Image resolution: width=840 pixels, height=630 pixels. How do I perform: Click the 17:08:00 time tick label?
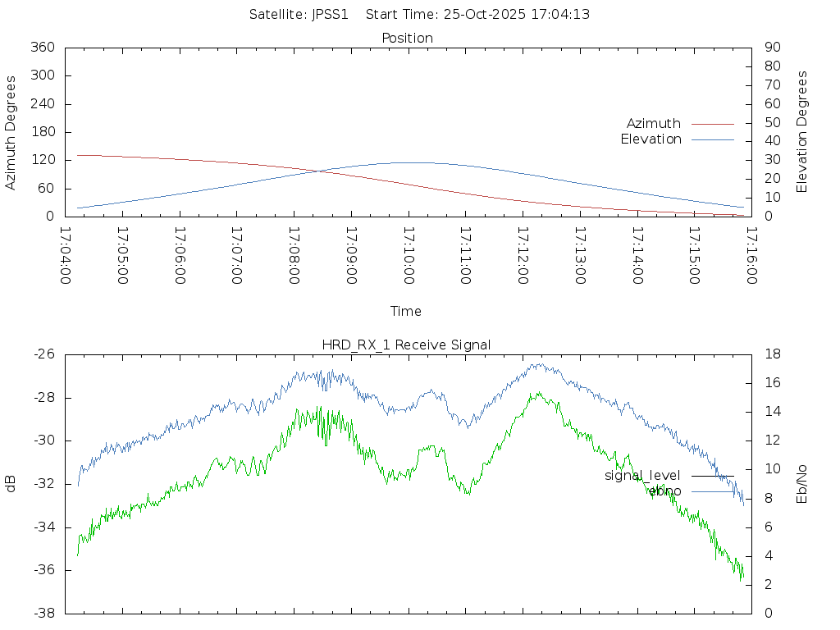tap(294, 255)
